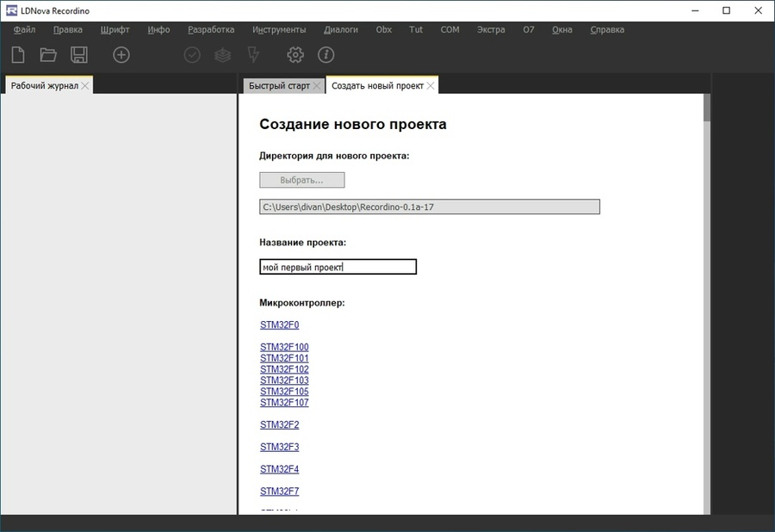775x532 pixels.
Task: Click the new file icon
Action: (18, 55)
